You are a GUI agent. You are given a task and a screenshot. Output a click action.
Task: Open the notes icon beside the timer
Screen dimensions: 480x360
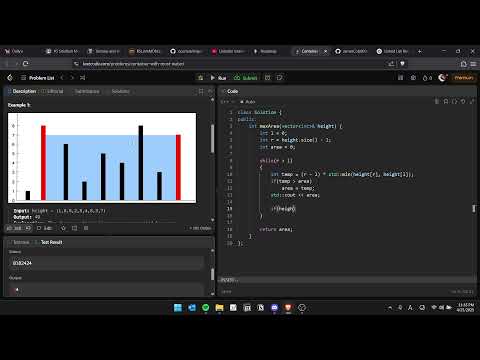pos(279,78)
